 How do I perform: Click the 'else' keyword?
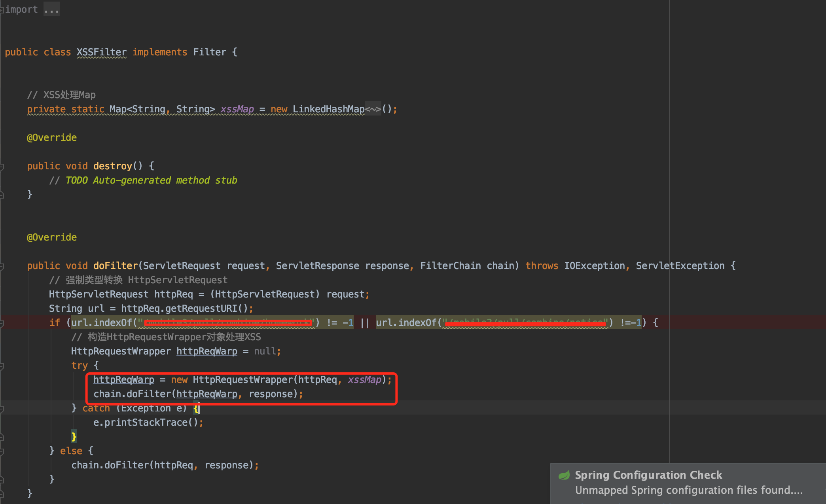pos(71,451)
